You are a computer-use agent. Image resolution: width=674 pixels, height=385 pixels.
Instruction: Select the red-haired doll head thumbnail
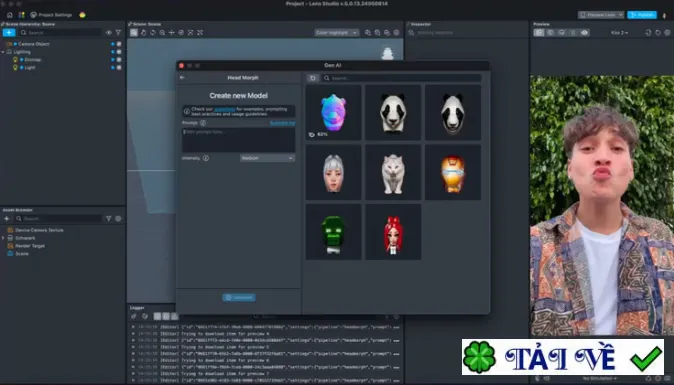pyautogui.click(x=393, y=232)
